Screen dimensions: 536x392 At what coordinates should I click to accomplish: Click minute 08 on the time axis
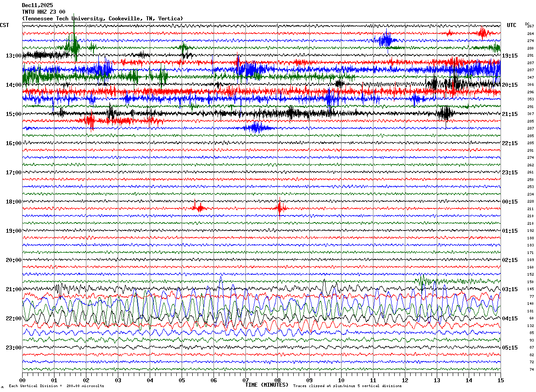click(278, 380)
